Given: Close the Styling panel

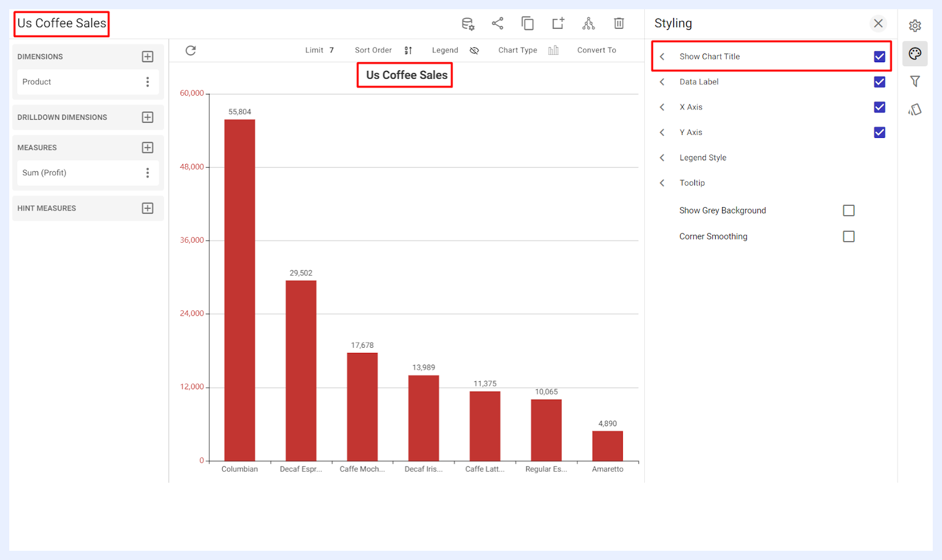Looking at the screenshot, I should tap(878, 23).
